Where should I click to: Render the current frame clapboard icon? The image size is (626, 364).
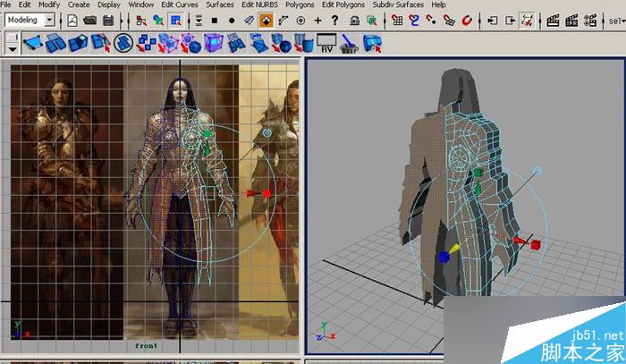click(553, 21)
